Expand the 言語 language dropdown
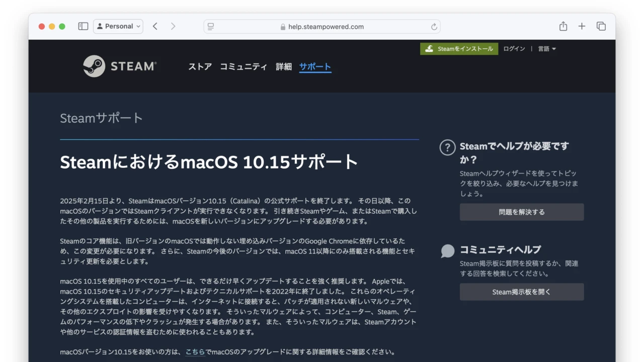The image size is (644, 362). (x=547, y=49)
